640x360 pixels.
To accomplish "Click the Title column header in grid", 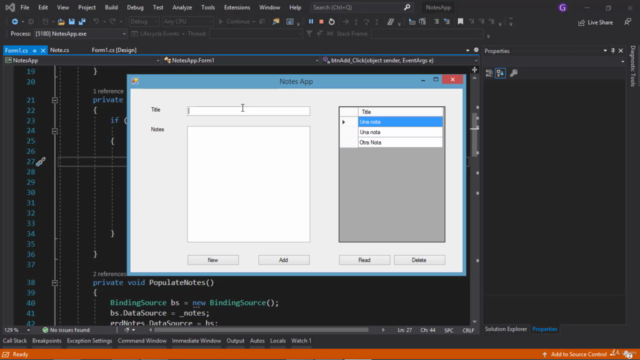I will (x=400, y=112).
